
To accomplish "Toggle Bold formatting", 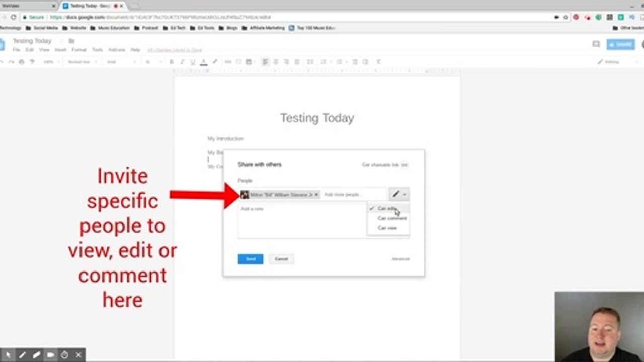I will [x=172, y=62].
